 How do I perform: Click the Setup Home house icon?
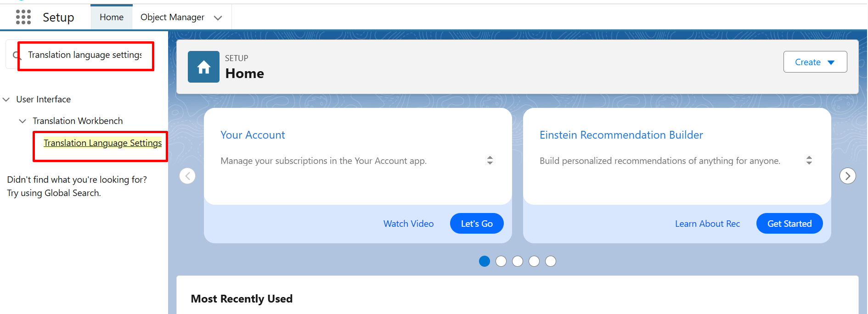[203, 67]
